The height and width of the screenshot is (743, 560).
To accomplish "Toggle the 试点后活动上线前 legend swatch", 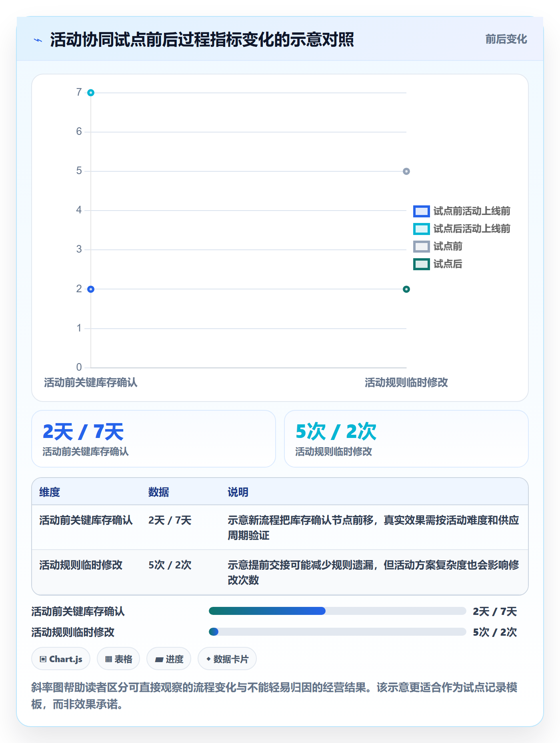I will click(421, 229).
